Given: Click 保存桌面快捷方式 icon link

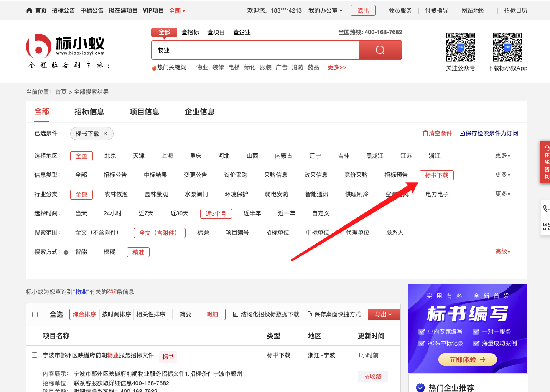Looking at the screenshot, I should [309, 314].
